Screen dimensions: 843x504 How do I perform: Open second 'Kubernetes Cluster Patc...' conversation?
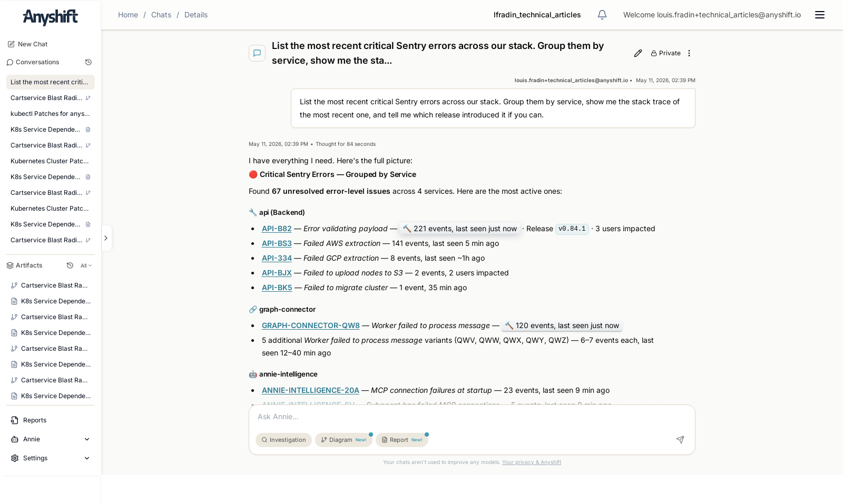tap(51, 209)
